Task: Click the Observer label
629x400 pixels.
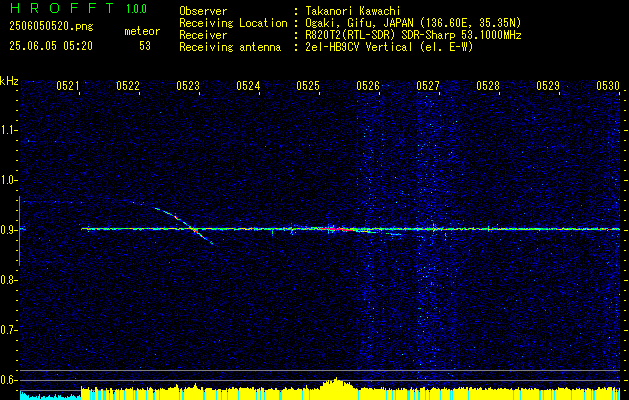Action: [x=203, y=11]
